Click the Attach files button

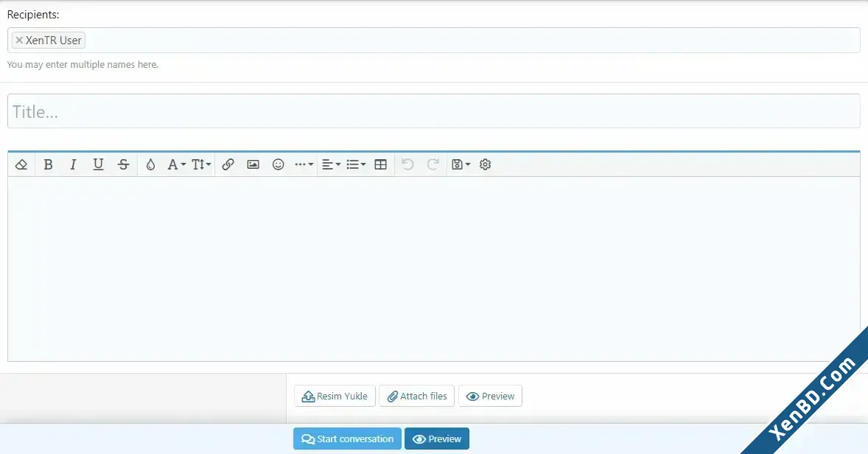coord(417,396)
